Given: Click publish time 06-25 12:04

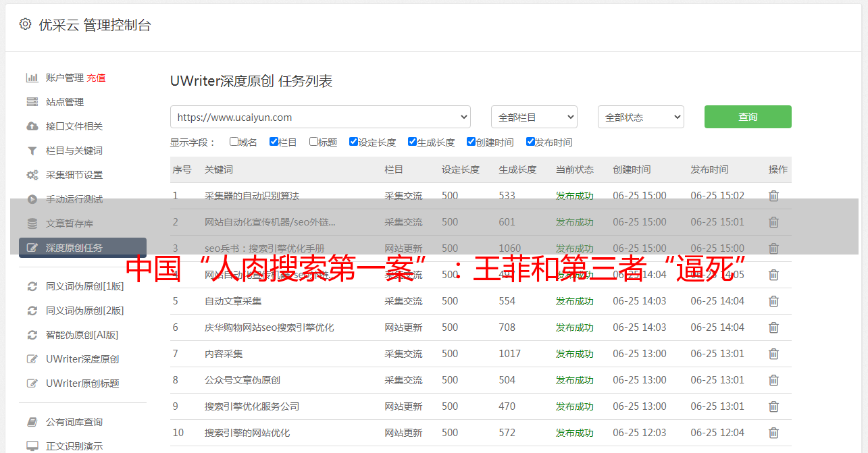Looking at the screenshot, I should 717,433.
